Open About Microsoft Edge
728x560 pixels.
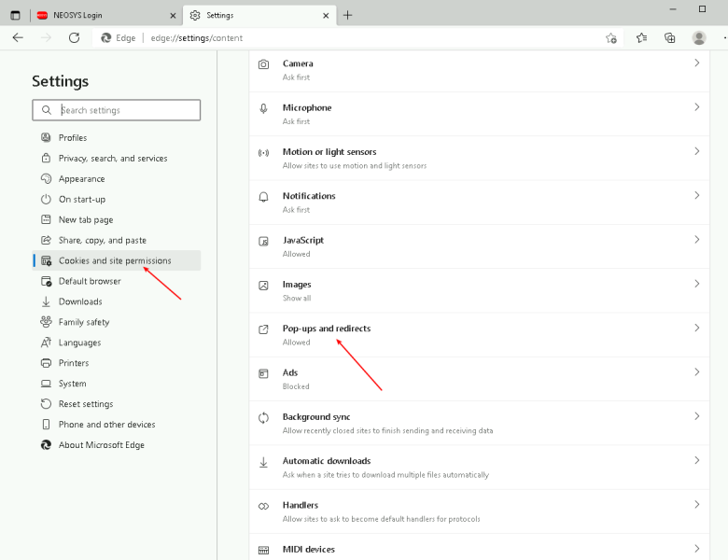coord(117,445)
